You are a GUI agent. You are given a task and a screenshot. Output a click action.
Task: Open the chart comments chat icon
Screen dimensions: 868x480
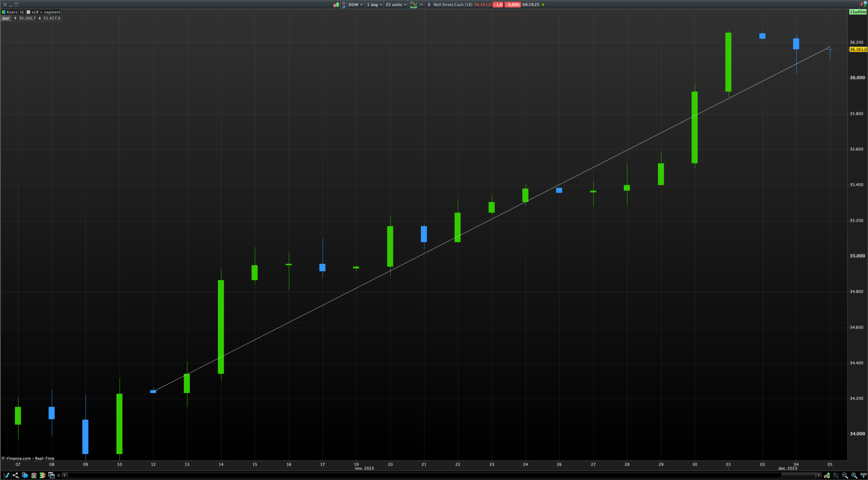point(25,475)
